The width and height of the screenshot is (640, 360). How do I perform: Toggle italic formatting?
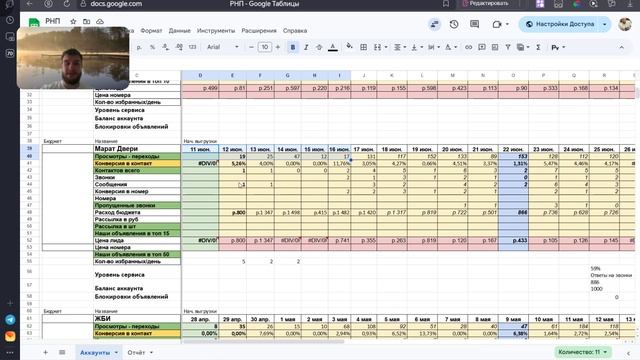[306, 47]
